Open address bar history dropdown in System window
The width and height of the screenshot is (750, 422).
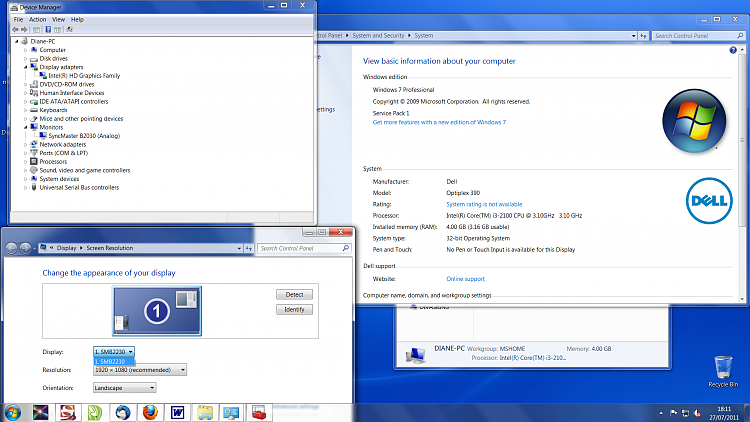pyautogui.click(x=633, y=36)
